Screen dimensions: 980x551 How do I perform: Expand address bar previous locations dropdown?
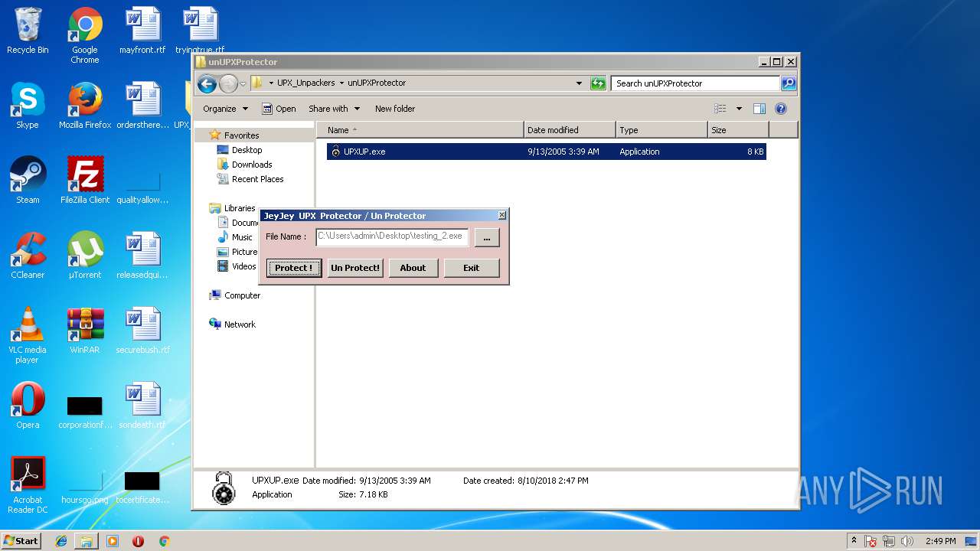click(579, 83)
